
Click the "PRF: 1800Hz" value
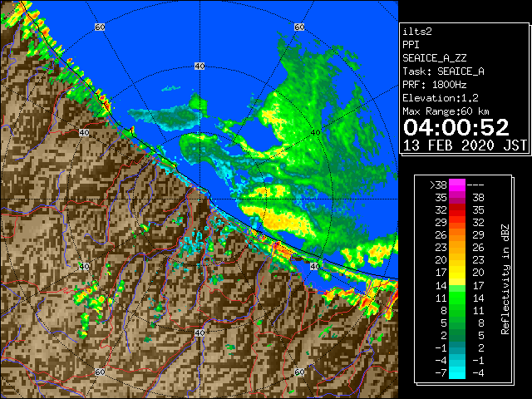tap(435, 85)
